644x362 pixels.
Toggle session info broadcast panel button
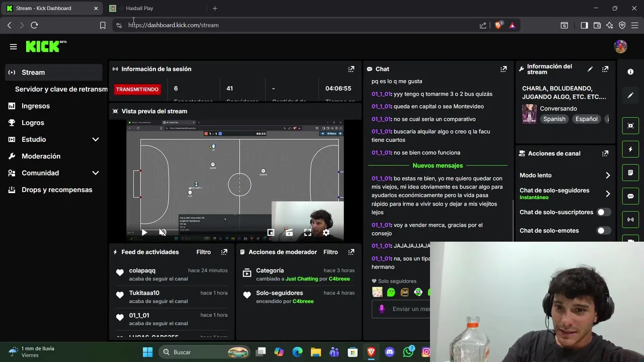(630, 219)
